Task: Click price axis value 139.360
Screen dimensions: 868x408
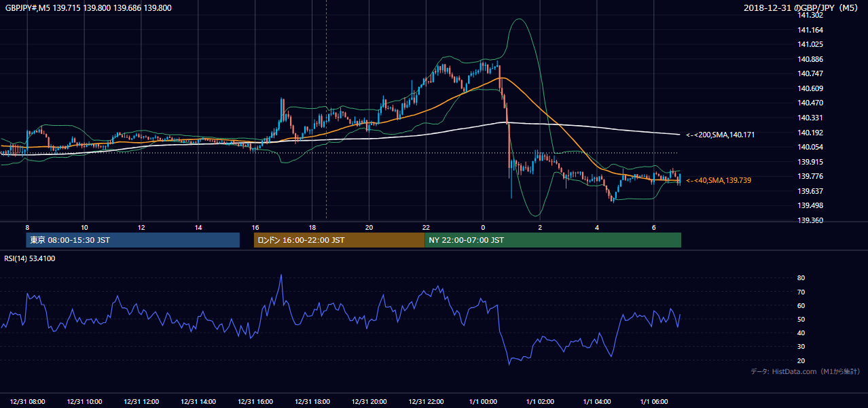Action: (810, 220)
